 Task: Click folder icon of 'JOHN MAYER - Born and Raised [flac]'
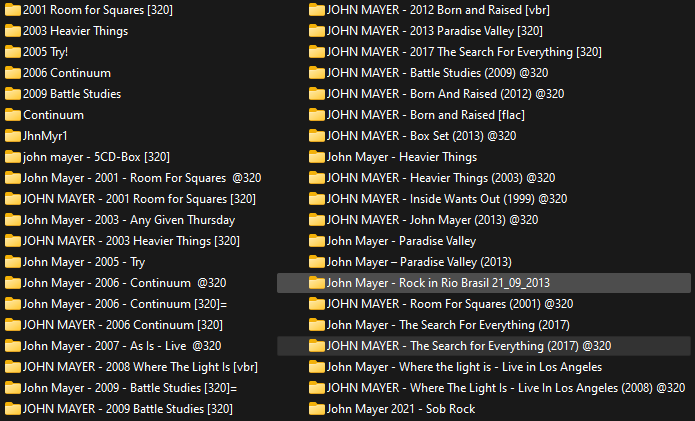click(x=316, y=115)
